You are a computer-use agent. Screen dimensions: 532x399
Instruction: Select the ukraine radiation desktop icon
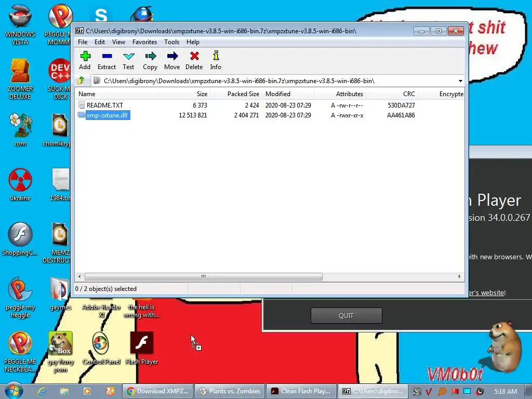tap(20, 184)
